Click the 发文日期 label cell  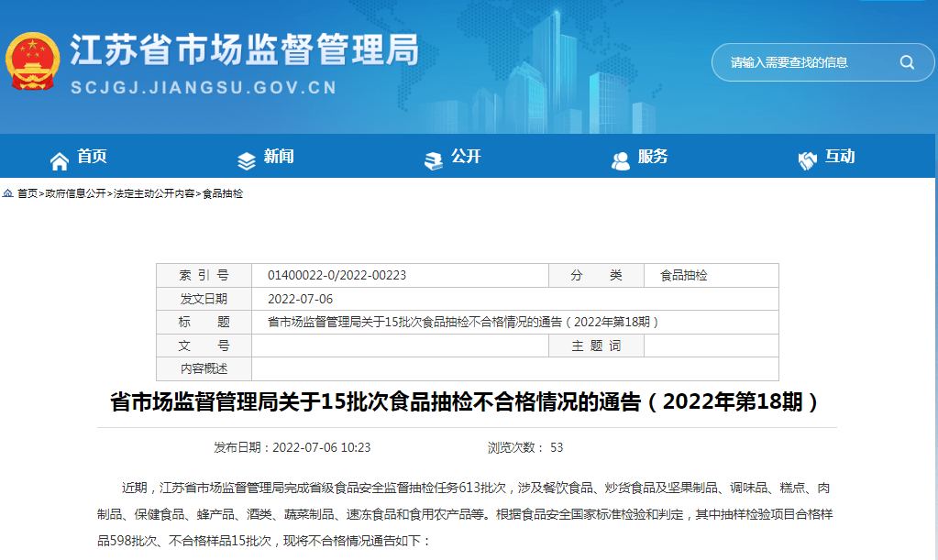pyautogui.click(x=204, y=299)
